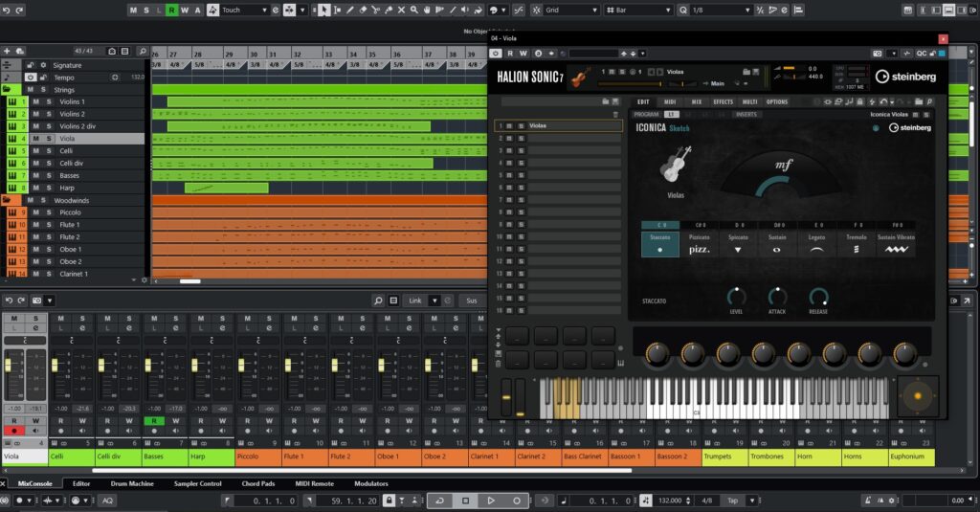
Task: Click the tempo value 132.000 field
Action: tap(670, 501)
